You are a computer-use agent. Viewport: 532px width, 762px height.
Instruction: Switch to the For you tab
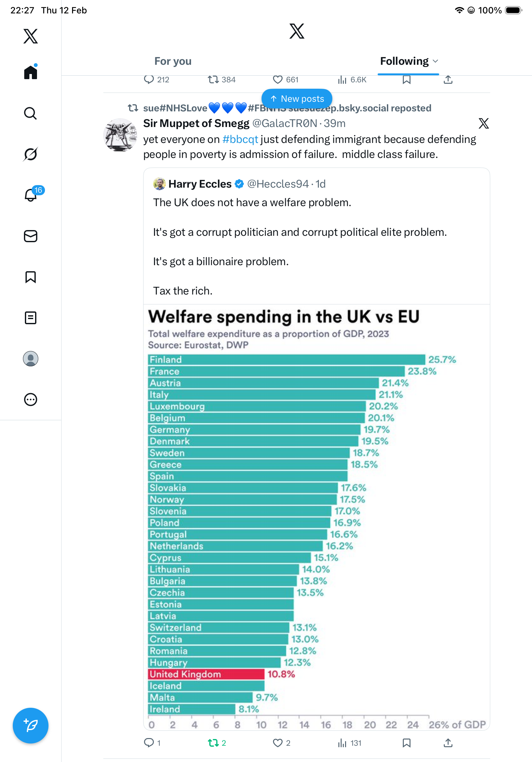coord(173,61)
